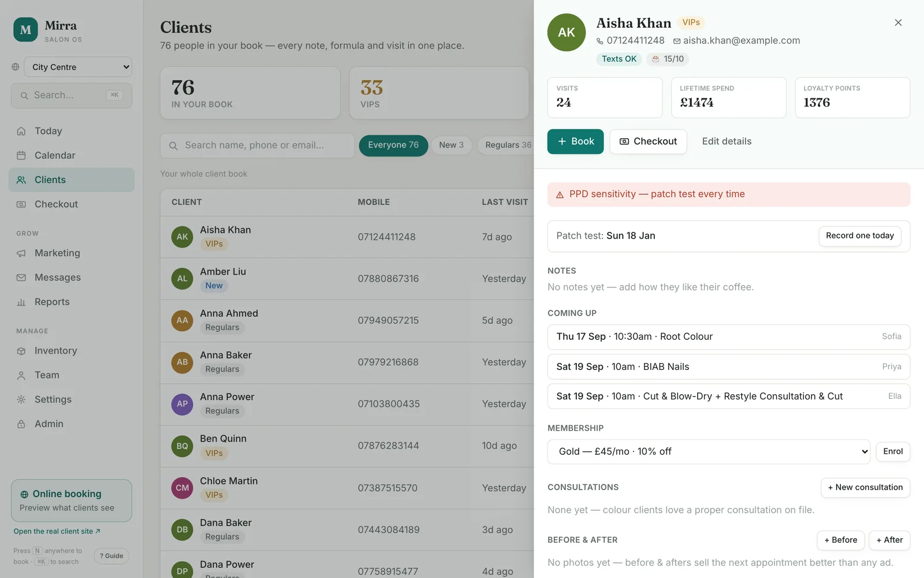This screenshot has height=578, width=924.
Task: Open the Online booking preview card
Action: (72, 501)
